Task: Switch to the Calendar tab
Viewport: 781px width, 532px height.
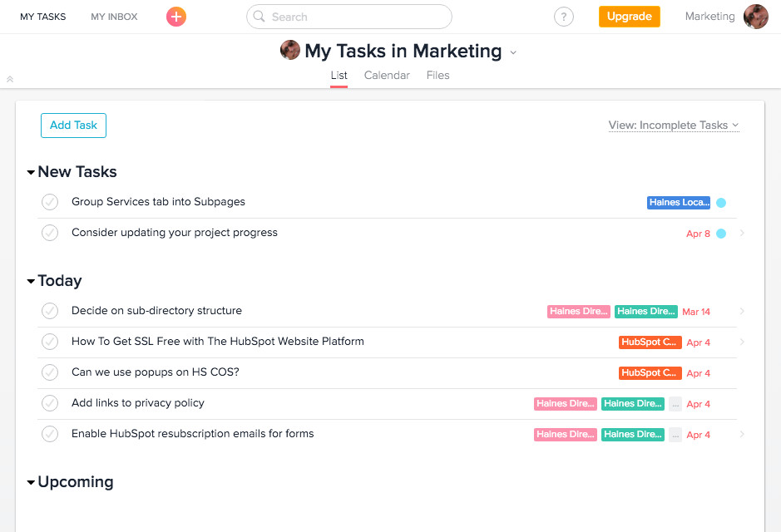Action: coord(387,76)
